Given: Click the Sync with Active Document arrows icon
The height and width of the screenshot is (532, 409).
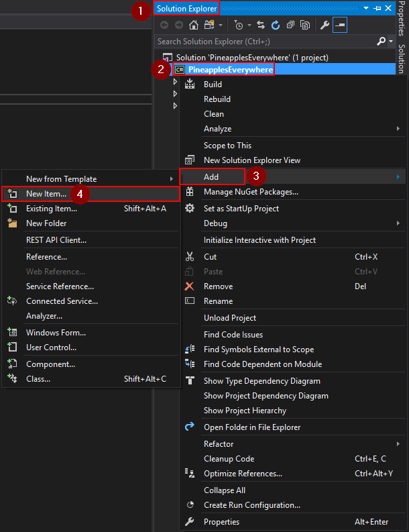Looking at the screenshot, I should (x=261, y=25).
